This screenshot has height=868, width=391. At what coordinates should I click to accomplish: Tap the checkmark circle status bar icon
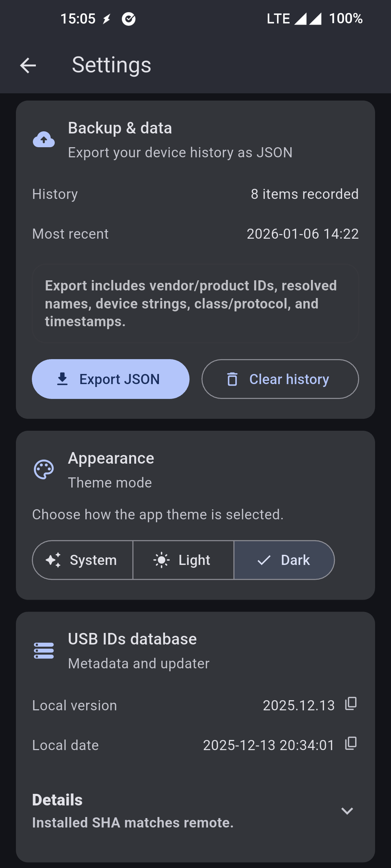[129, 19]
